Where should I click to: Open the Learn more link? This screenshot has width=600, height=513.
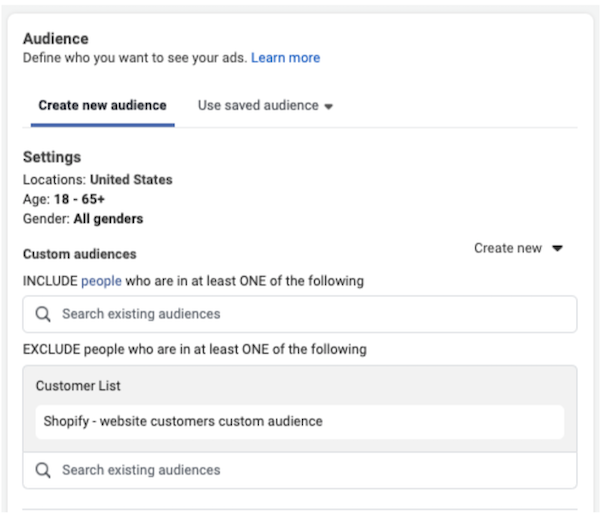point(285,58)
